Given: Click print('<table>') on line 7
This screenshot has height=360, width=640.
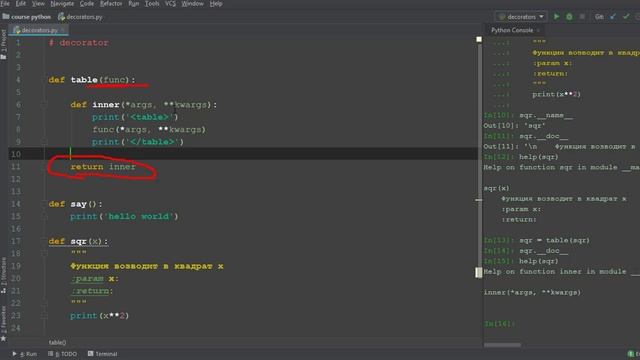Looking at the screenshot, I should tap(135, 117).
